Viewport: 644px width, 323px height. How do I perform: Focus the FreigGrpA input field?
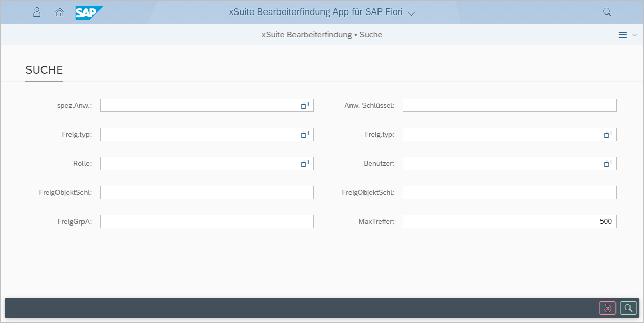click(x=206, y=221)
